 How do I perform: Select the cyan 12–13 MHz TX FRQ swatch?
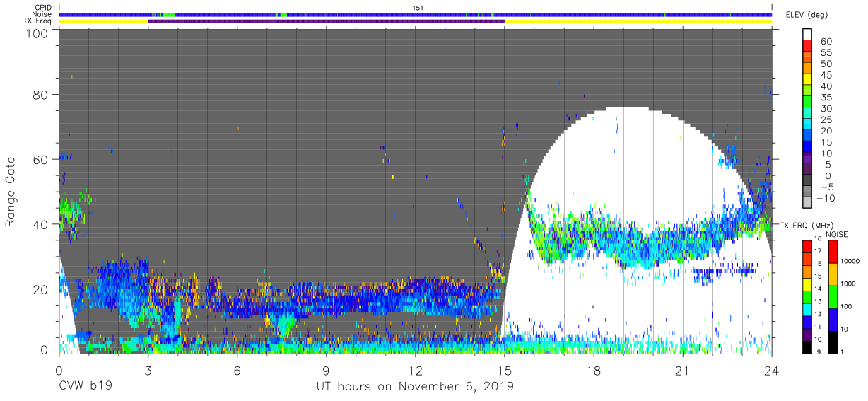[807, 308]
